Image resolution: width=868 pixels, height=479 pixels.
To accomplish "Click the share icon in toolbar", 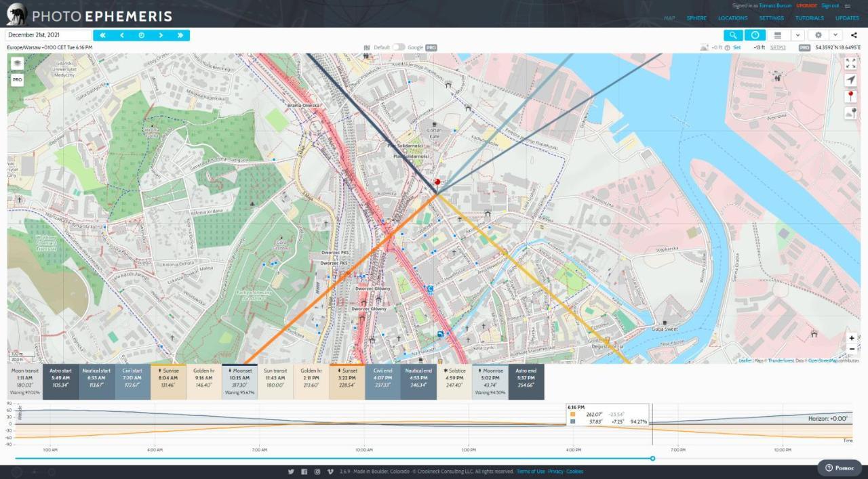I will (x=854, y=35).
